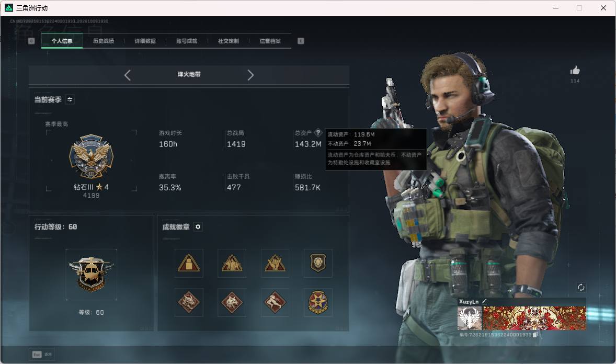The image size is (616, 364).
Task: Edit the XuzyLn nickname with pencil icon
Action: click(484, 301)
